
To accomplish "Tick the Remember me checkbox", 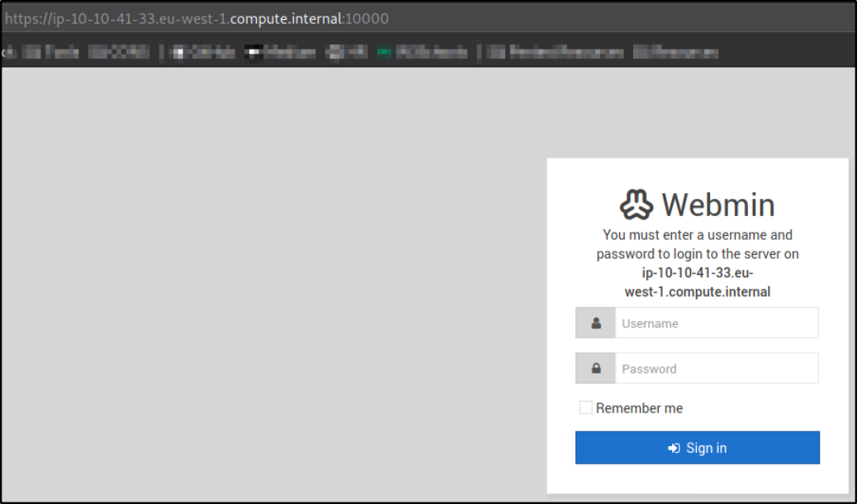I will click(x=585, y=407).
